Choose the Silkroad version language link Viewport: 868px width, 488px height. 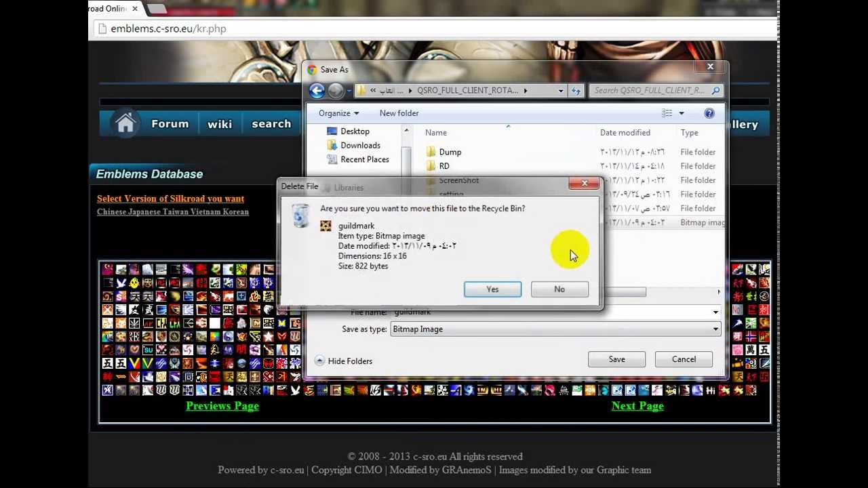[173, 212]
